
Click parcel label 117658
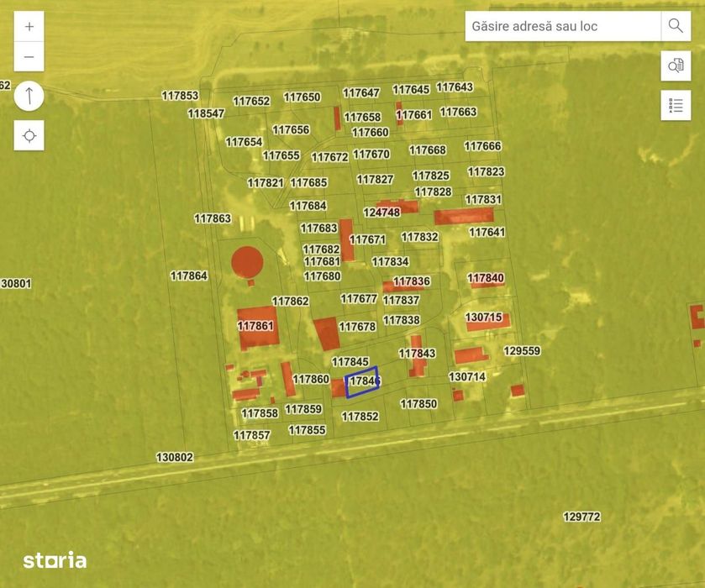coord(362,118)
